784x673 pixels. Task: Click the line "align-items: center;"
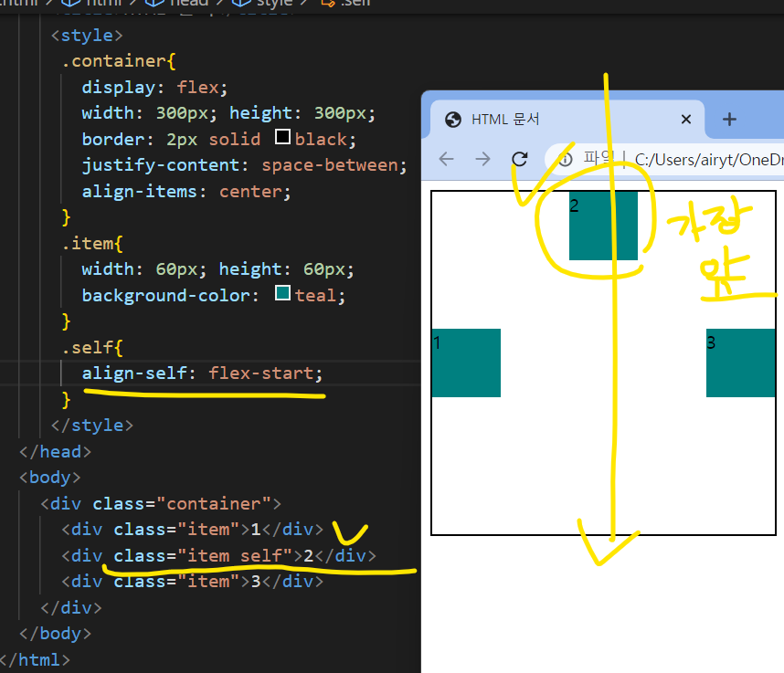(186, 192)
